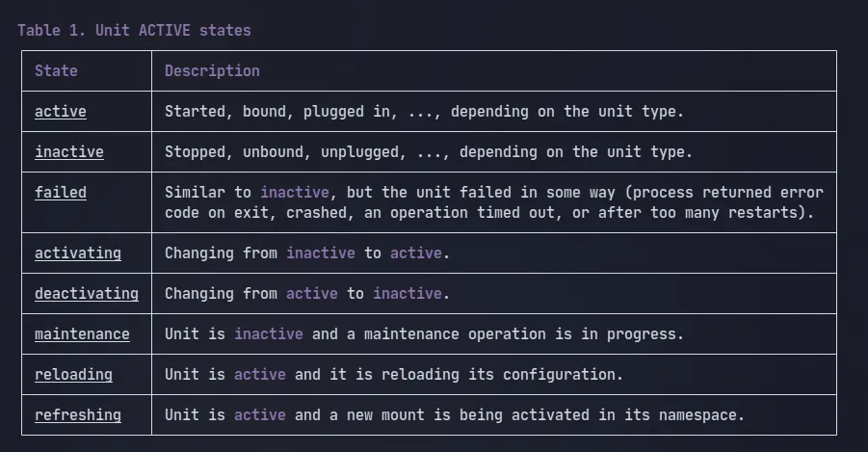Click the "reloading" state link
Viewport: 868px width, 452px height.
point(73,375)
